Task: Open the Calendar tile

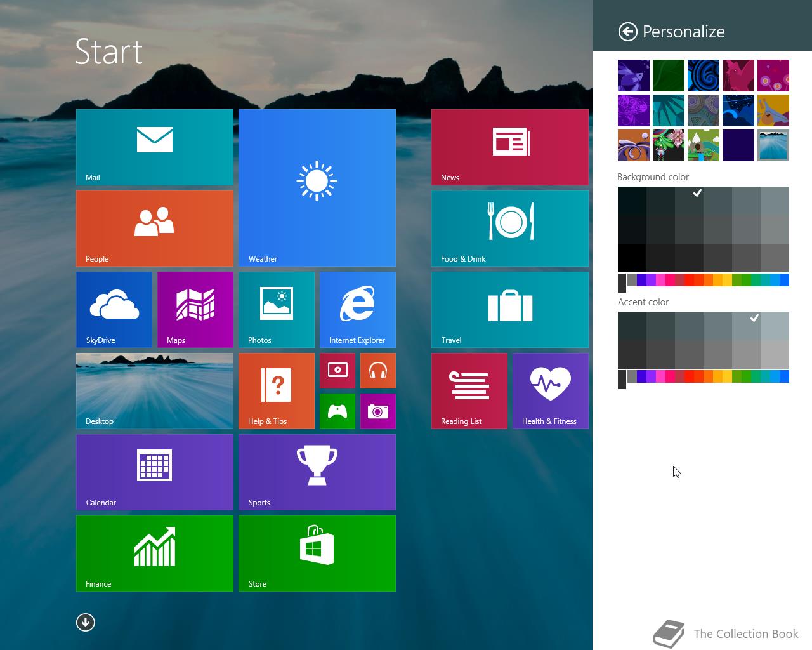Action: pos(155,472)
